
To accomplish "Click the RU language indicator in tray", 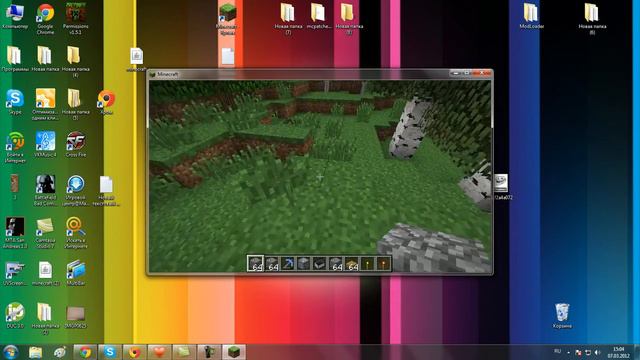I will tap(558, 351).
